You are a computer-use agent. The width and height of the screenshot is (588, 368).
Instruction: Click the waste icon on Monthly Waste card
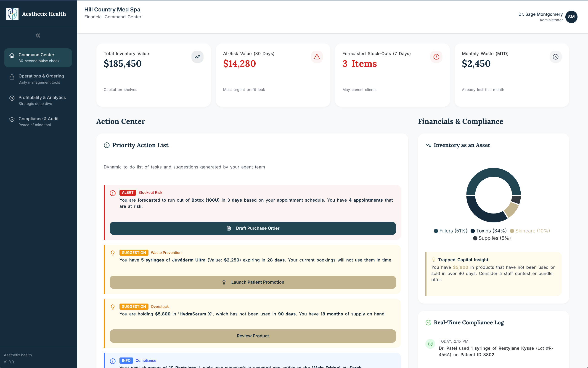555,57
